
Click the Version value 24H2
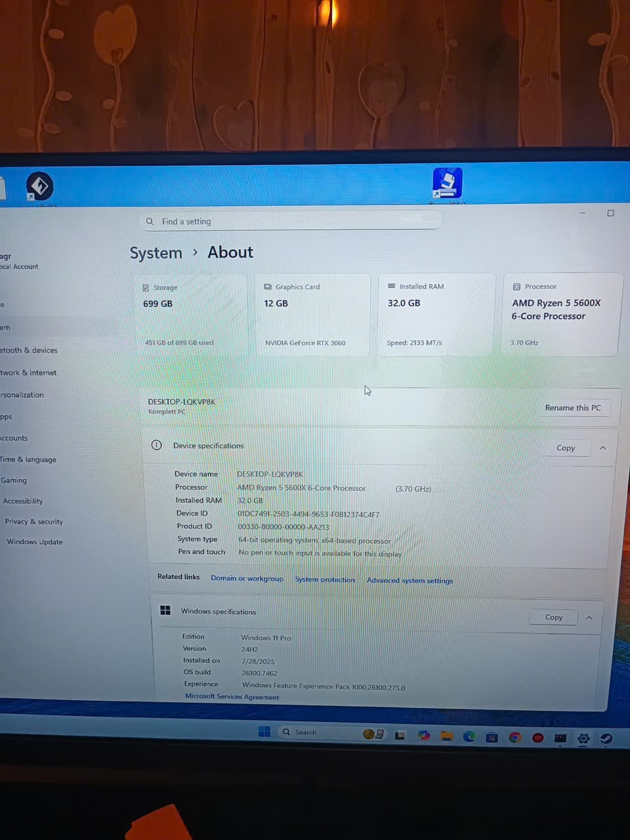pyautogui.click(x=249, y=650)
